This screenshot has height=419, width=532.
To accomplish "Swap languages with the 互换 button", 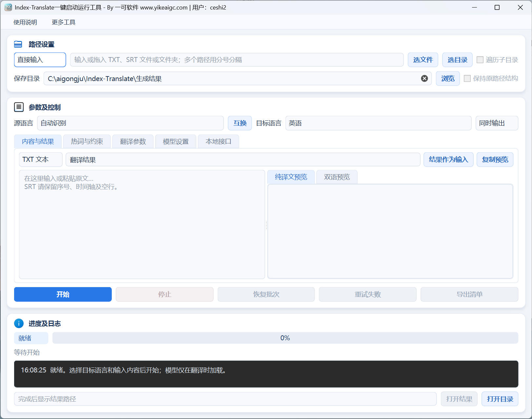I will coord(240,123).
